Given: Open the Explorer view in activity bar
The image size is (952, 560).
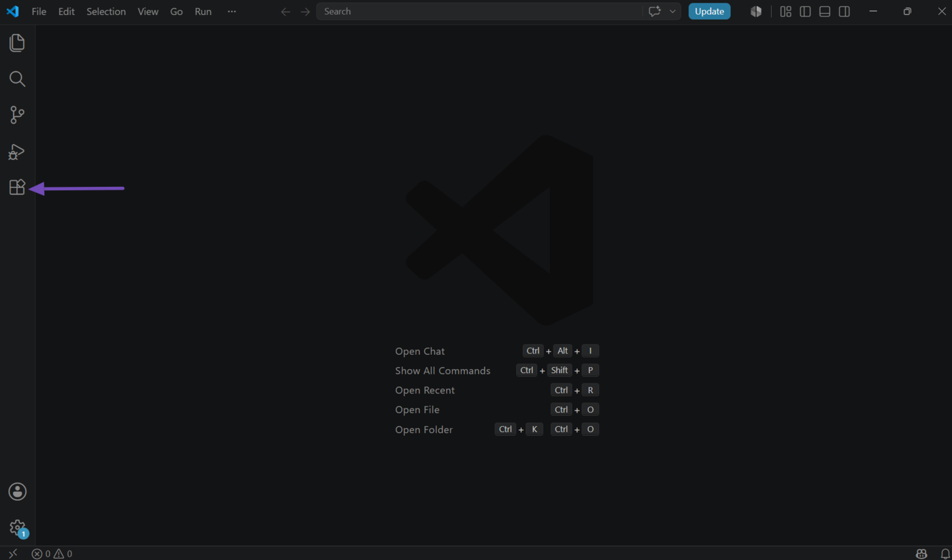Looking at the screenshot, I should pos(17,43).
